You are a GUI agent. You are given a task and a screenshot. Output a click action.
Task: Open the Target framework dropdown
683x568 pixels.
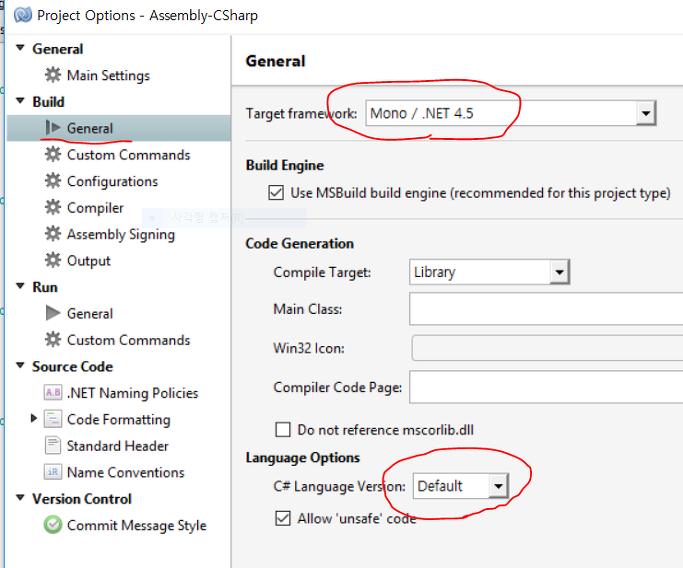coord(646,113)
